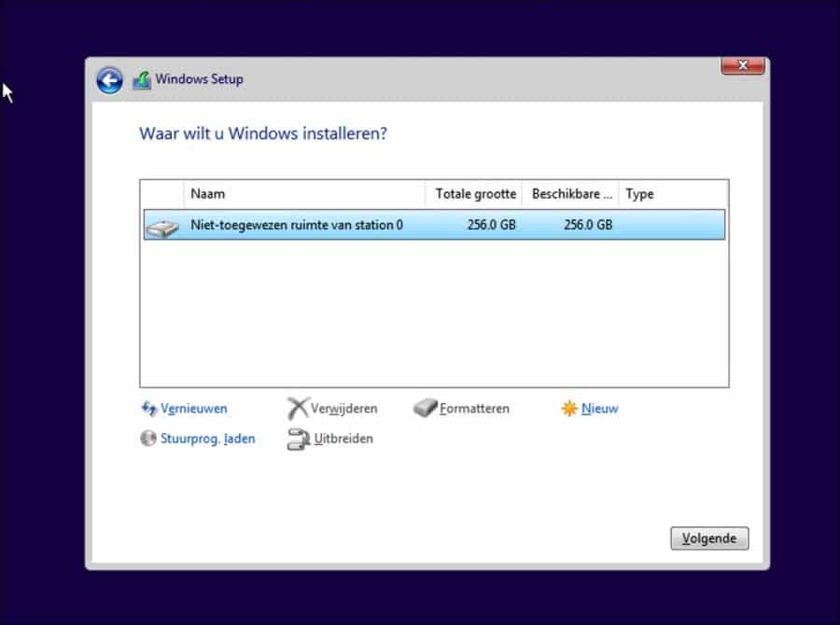
Task: Click the Vernieuwen refresh icon
Action: coord(149,409)
